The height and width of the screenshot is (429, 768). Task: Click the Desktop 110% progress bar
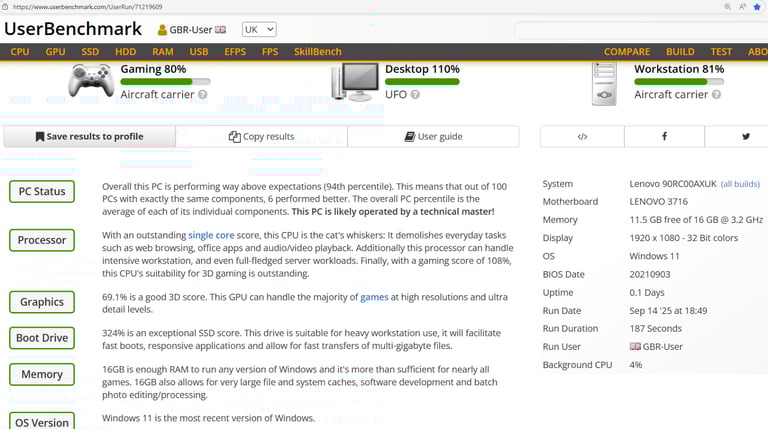422,82
